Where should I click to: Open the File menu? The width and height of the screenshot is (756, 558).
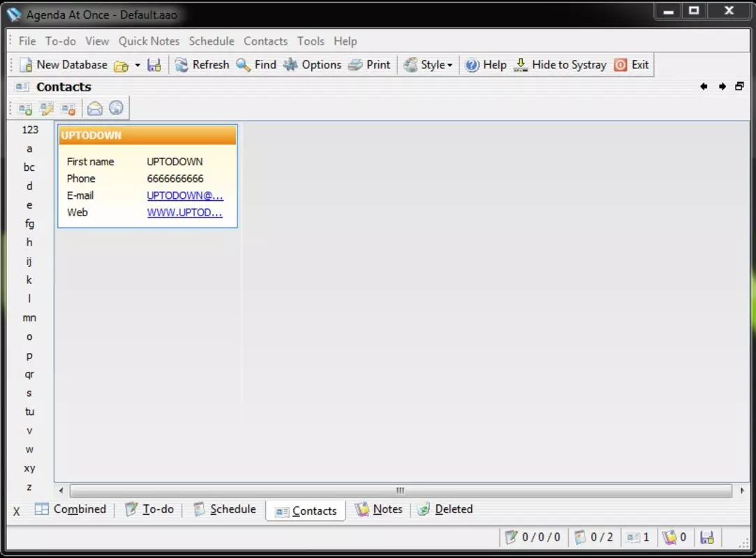pos(27,41)
